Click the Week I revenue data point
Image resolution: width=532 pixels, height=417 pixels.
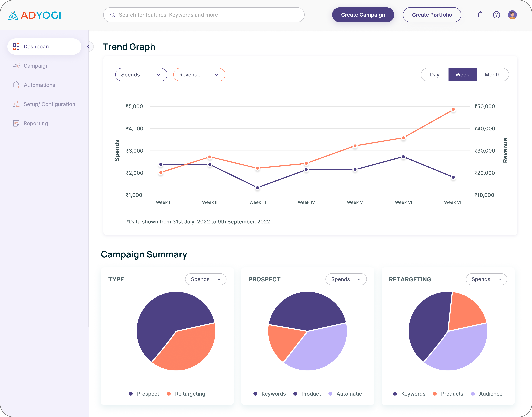(x=161, y=173)
